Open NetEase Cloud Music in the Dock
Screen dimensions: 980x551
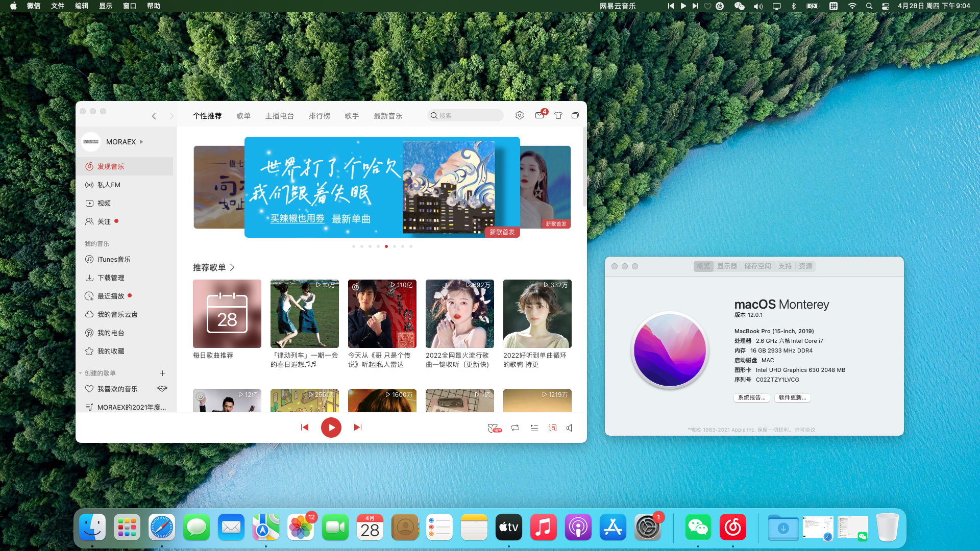point(733,527)
